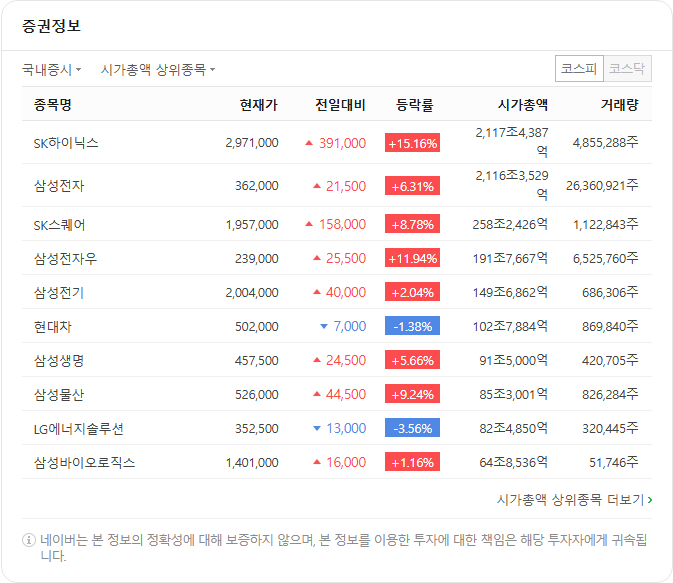Viewport: 673px width, 583px height.
Task: Open the SK하이닉스 stock link
Action: (66, 143)
